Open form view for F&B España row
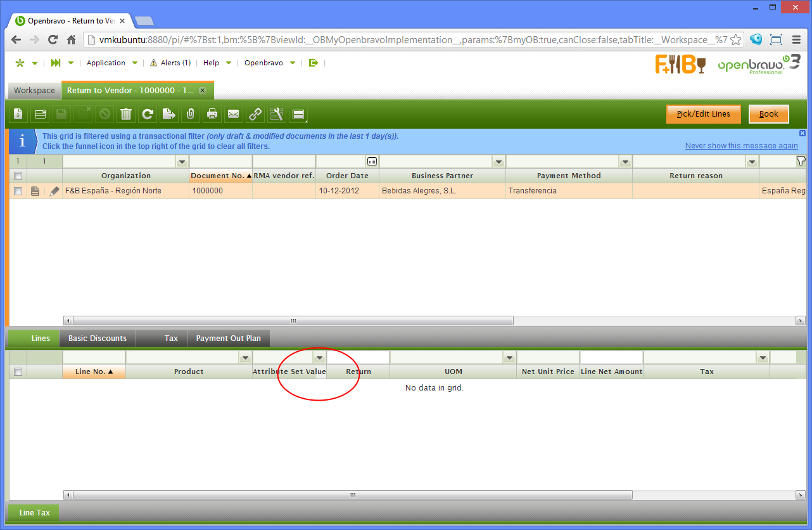The height and width of the screenshot is (530, 812). (x=35, y=191)
